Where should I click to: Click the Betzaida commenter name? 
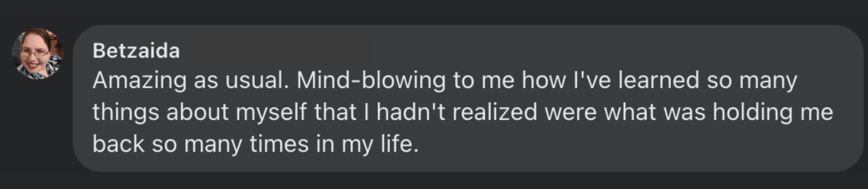click(x=136, y=51)
